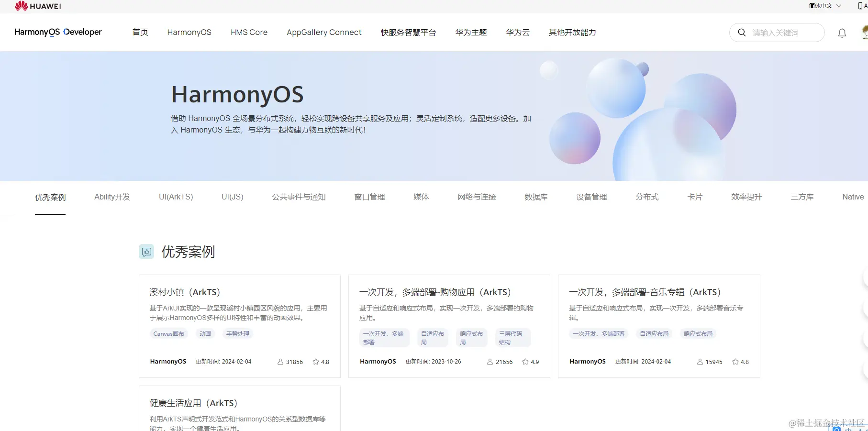Open the notifications bell icon

[x=842, y=33]
